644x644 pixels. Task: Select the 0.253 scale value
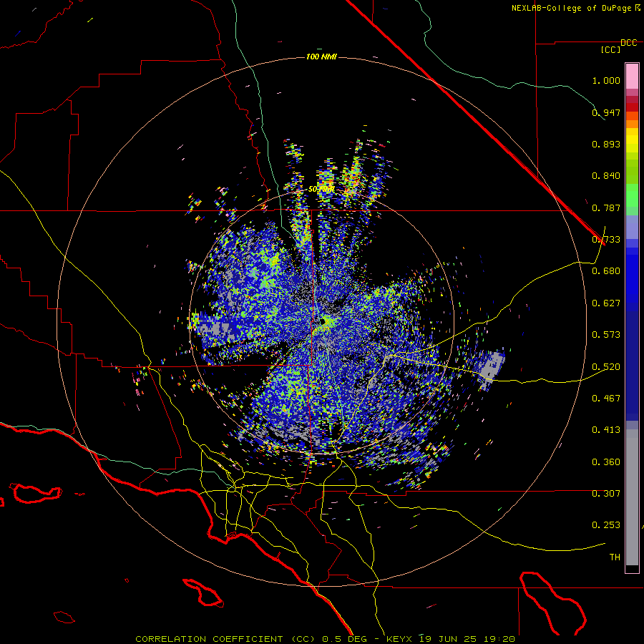[x=606, y=525]
